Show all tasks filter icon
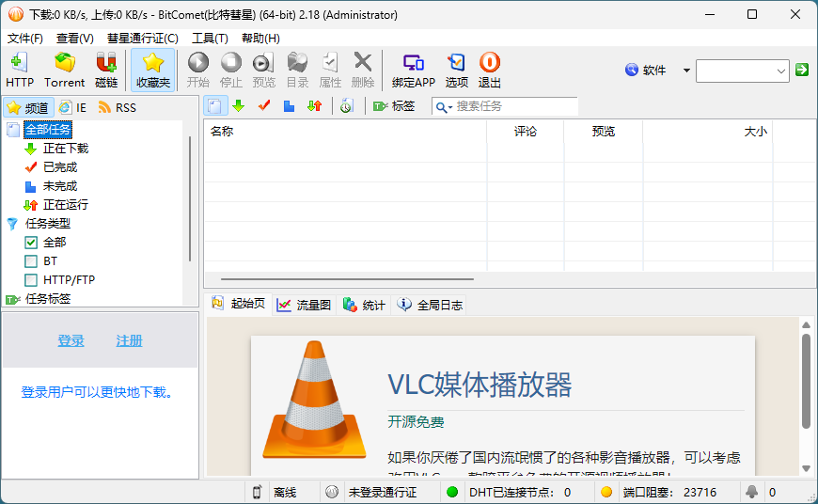This screenshot has height=504, width=818. click(x=214, y=106)
